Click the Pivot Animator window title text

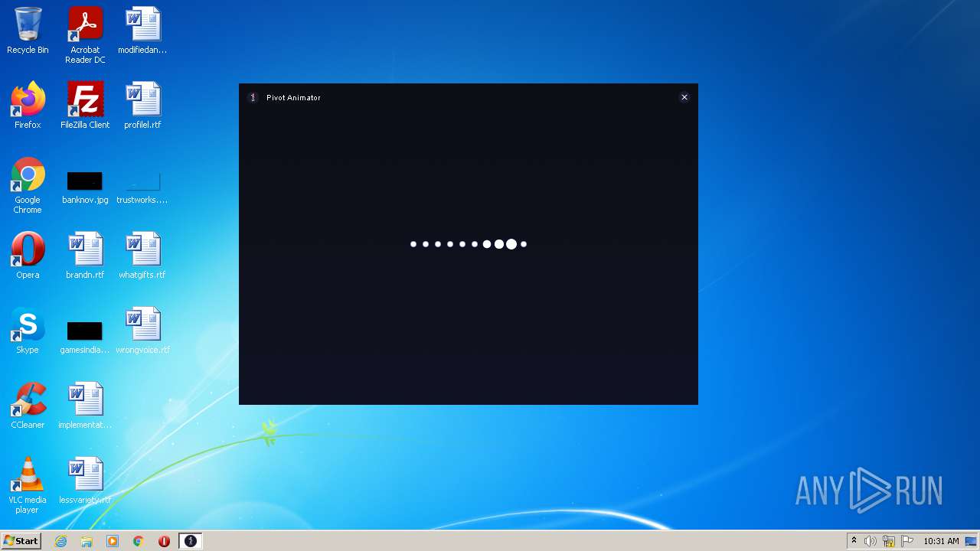point(293,98)
